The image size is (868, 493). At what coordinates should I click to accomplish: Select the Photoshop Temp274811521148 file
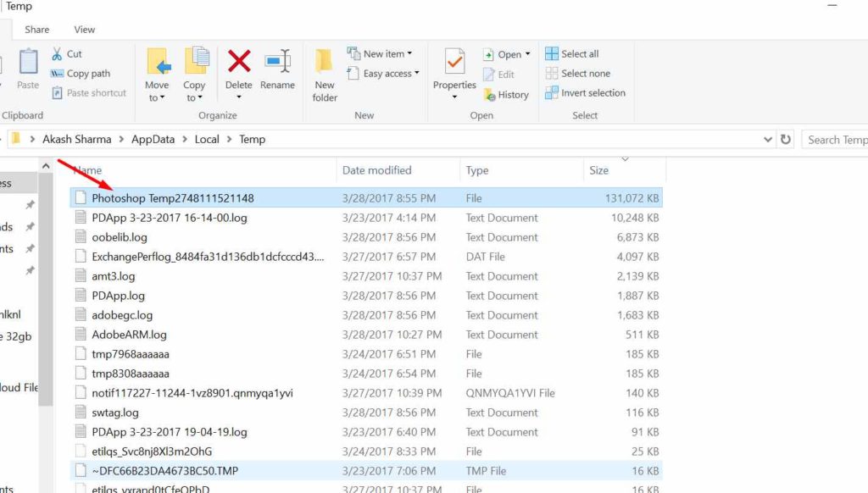[366, 198]
